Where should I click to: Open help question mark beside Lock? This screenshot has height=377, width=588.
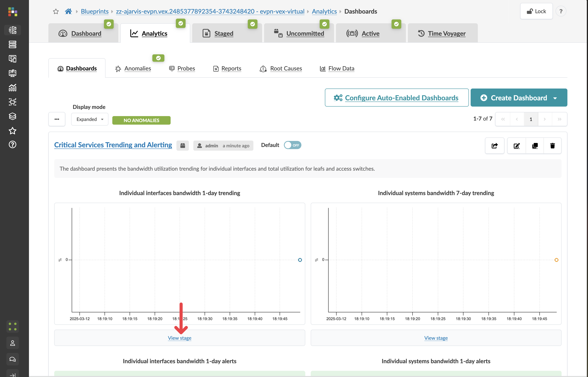(561, 11)
